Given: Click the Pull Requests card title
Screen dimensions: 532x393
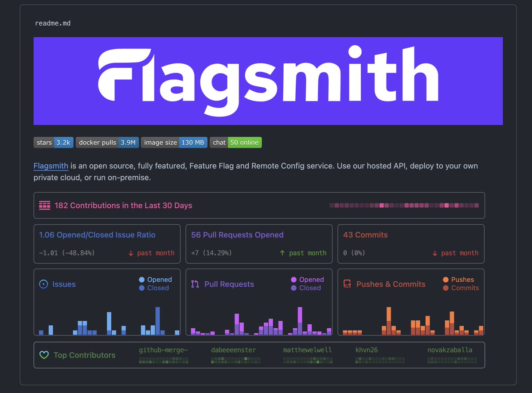Looking at the screenshot, I should [x=229, y=284].
